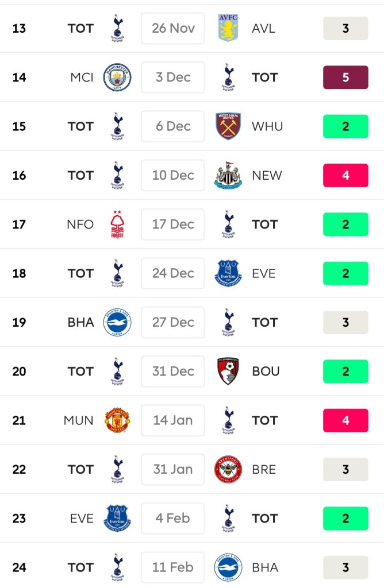
Task: Open the 26 Nov fixture date
Action: coord(173,28)
